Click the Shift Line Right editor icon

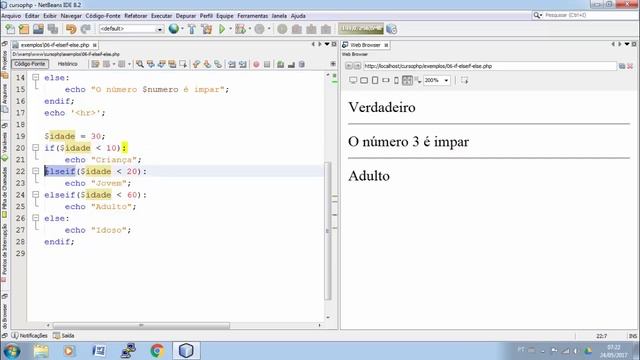(x=243, y=64)
